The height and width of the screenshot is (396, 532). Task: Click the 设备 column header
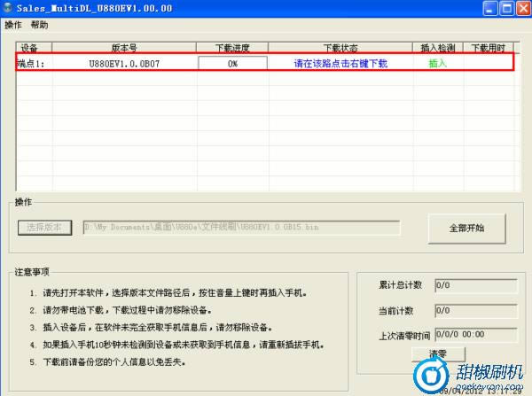[x=29, y=47]
